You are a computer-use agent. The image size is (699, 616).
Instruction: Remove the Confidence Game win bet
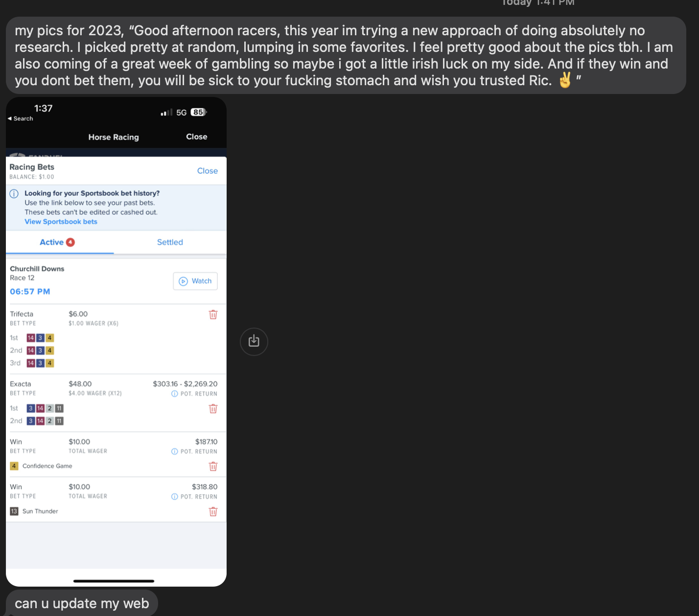click(x=213, y=467)
